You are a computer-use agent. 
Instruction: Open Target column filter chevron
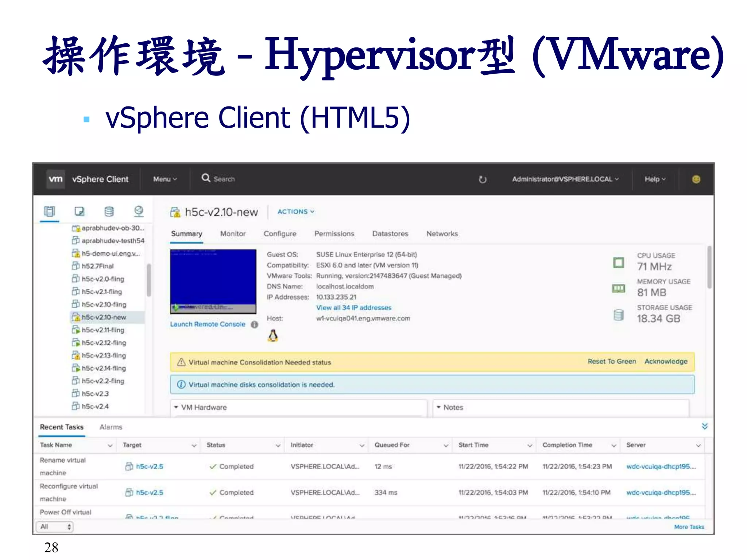(194, 446)
